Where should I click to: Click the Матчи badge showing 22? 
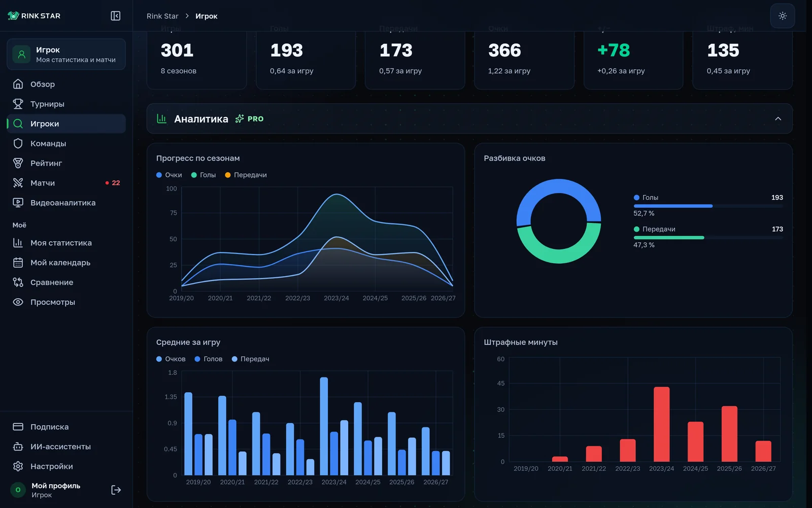[113, 183]
